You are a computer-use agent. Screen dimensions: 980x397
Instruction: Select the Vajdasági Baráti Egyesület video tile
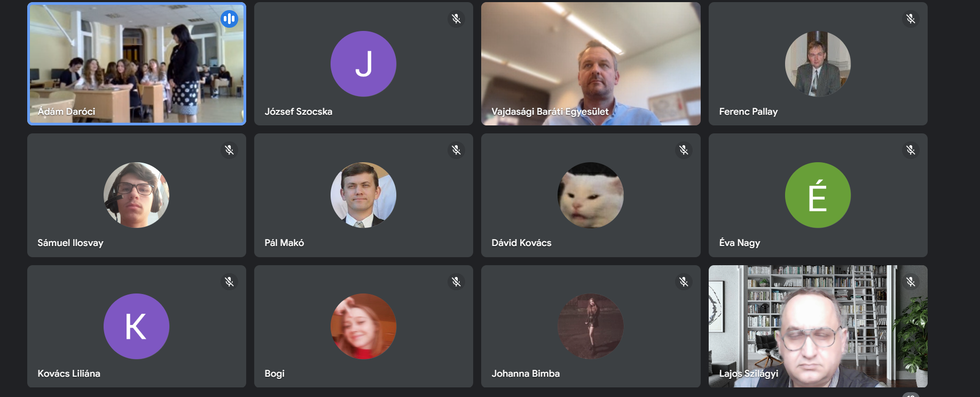pyautogui.click(x=591, y=64)
